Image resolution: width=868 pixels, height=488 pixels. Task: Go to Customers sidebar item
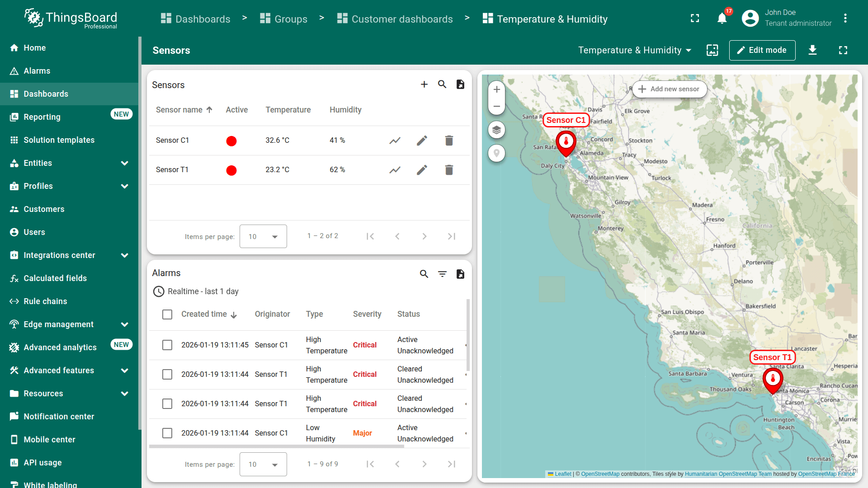coord(44,209)
